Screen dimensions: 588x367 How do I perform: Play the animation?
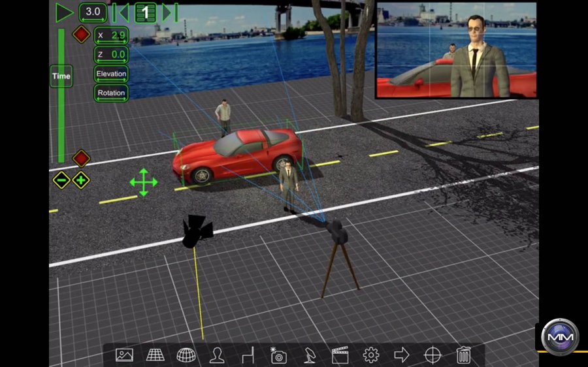tap(64, 12)
